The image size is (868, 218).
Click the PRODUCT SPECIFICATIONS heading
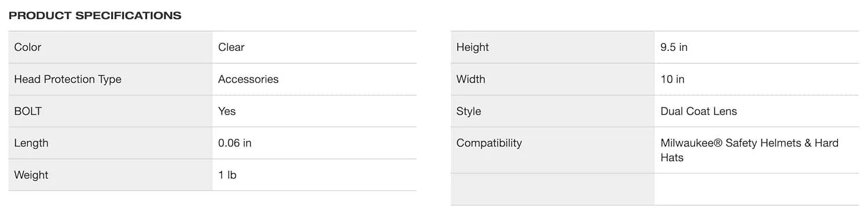coord(95,16)
